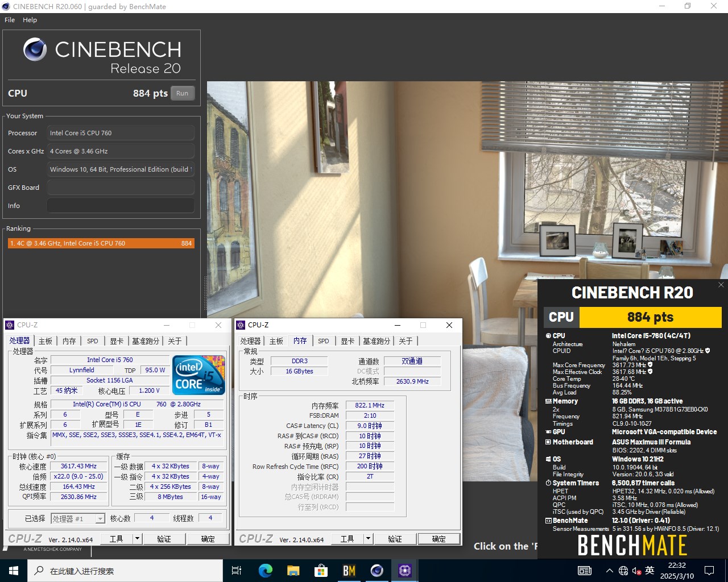The width and height of the screenshot is (728, 582).
Task: Expand 工具 dropdown arrow in CPU-Z memory window
Action: pyautogui.click(x=368, y=539)
